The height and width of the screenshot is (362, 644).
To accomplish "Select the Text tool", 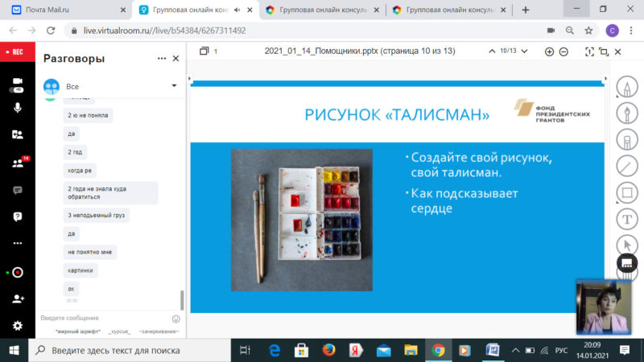I will tap(627, 219).
